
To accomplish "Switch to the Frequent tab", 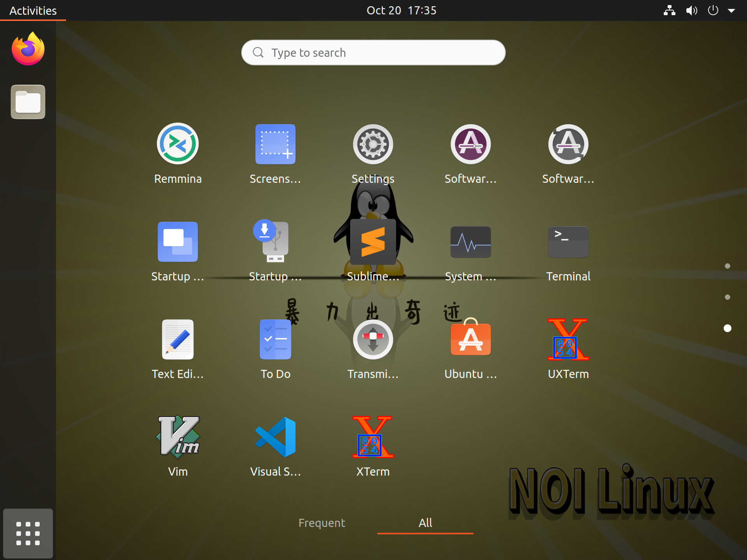I will click(x=322, y=523).
